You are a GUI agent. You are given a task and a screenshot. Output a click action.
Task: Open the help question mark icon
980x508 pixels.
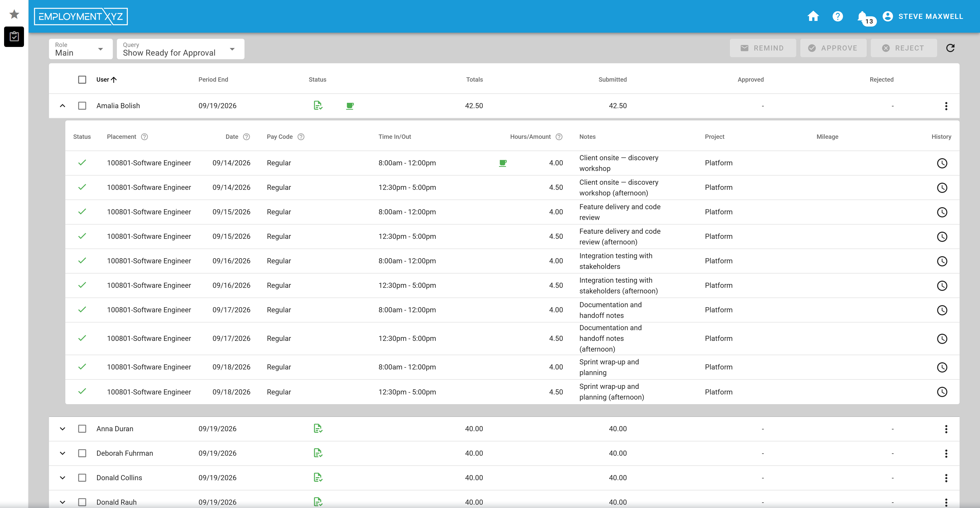(x=837, y=16)
